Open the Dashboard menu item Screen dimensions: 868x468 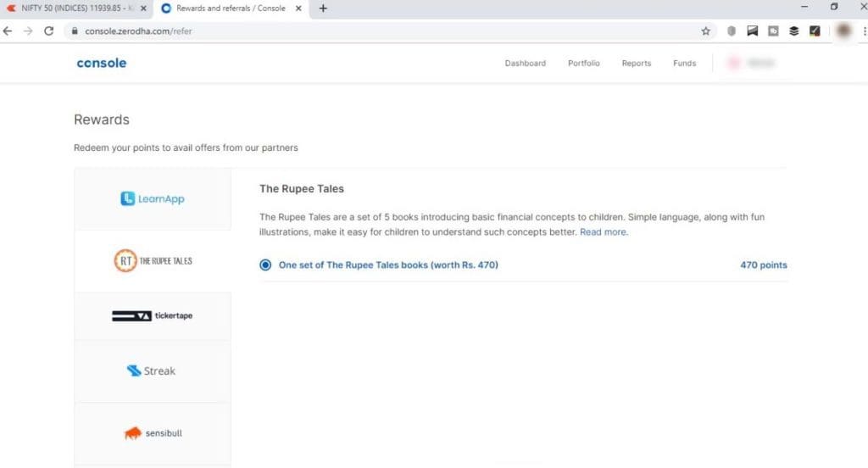[x=526, y=63]
